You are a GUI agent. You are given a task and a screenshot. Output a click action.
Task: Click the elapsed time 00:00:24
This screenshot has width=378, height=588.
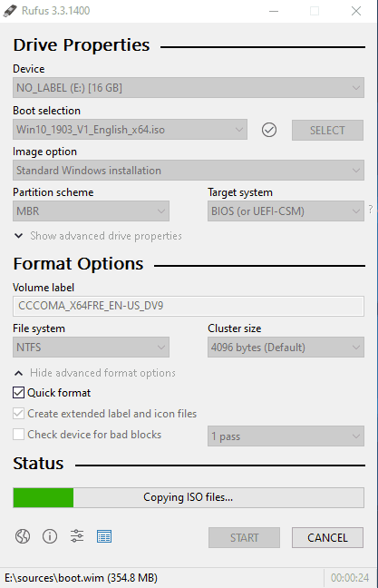point(350,578)
